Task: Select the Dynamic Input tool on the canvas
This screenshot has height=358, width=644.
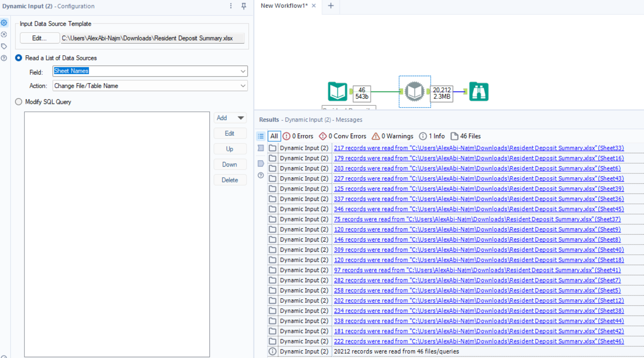Action: coord(414,91)
